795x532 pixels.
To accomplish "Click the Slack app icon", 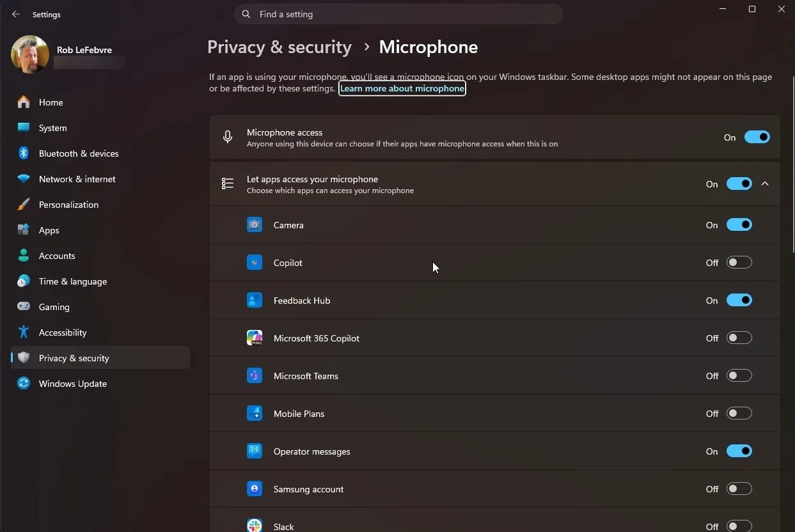I will [255, 526].
